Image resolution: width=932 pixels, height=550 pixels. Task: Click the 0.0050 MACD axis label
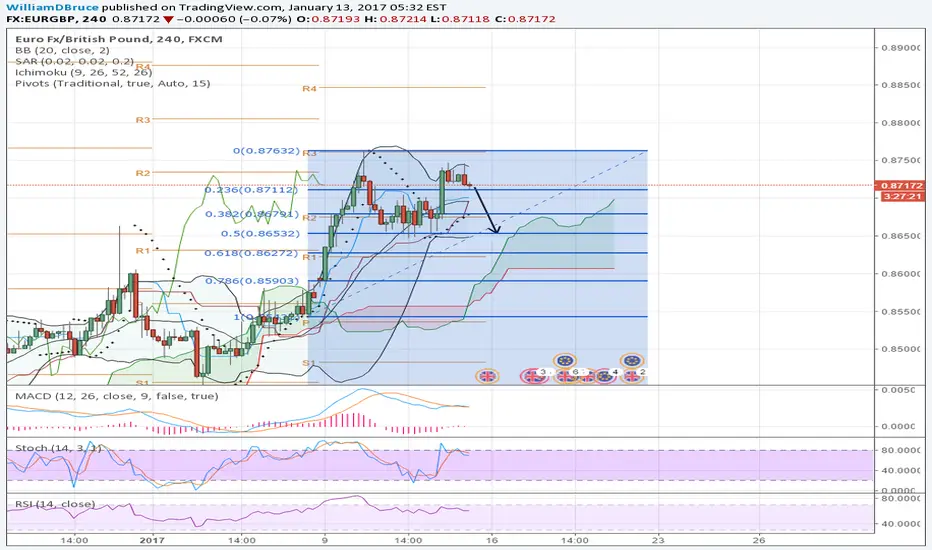click(899, 390)
